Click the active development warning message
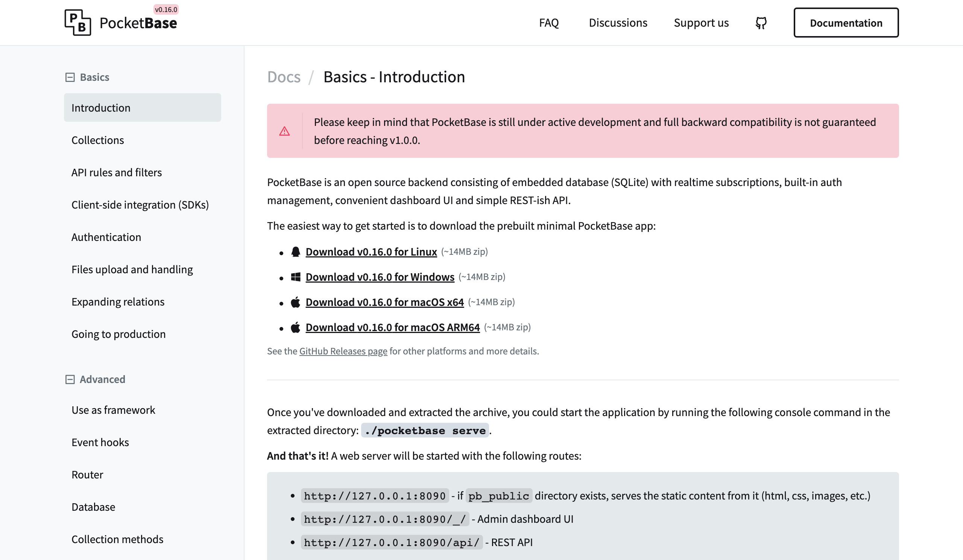This screenshot has width=963, height=560. coord(595,131)
